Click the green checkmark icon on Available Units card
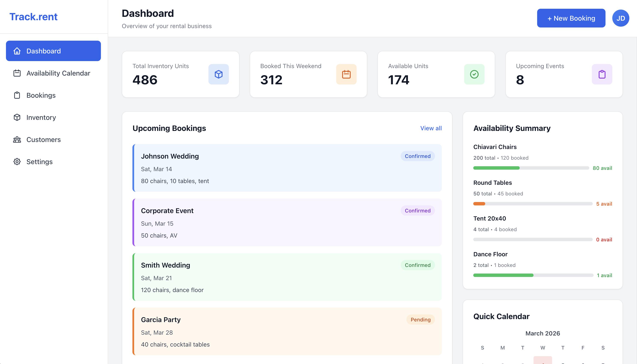This screenshot has width=637, height=364. click(474, 74)
